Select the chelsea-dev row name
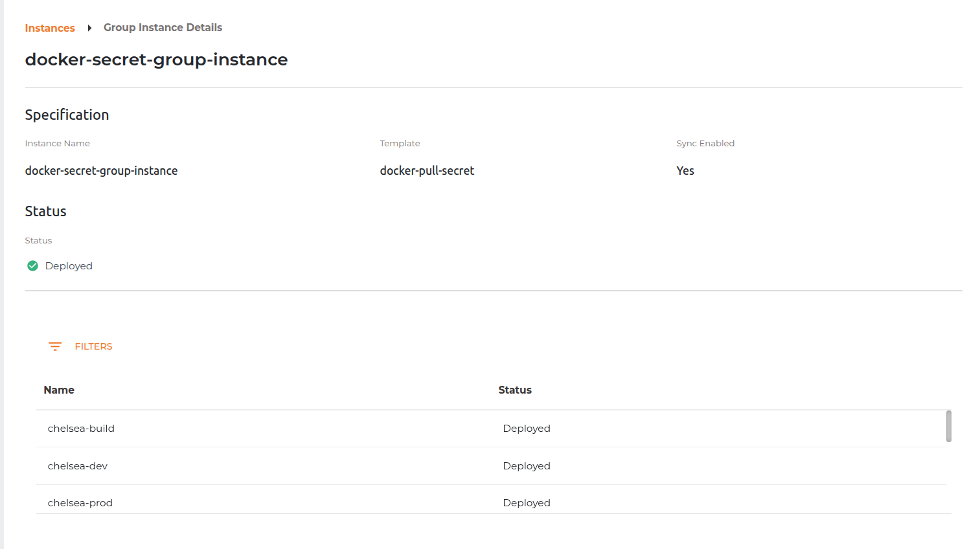 [x=78, y=466]
